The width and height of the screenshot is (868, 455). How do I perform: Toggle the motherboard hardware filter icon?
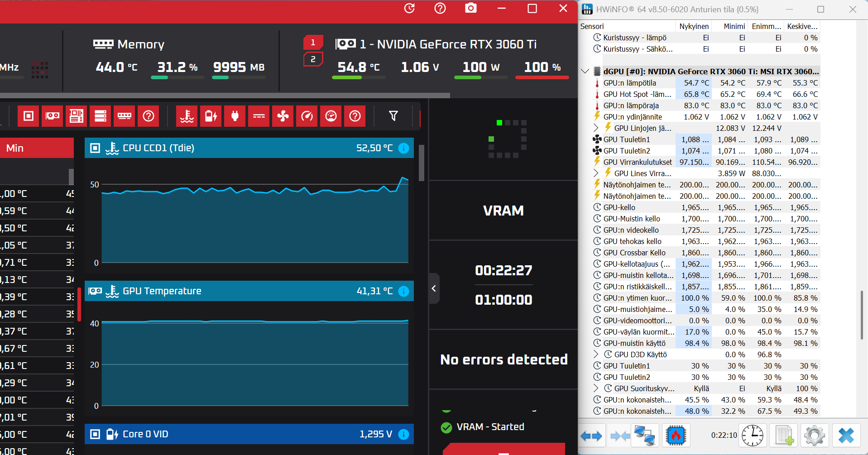pyautogui.click(x=77, y=116)
